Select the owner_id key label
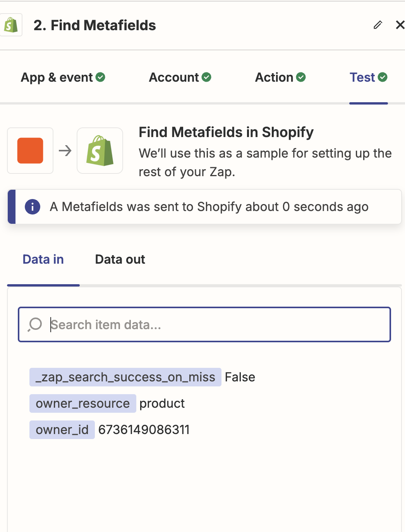405x532 pixels. 62,430
